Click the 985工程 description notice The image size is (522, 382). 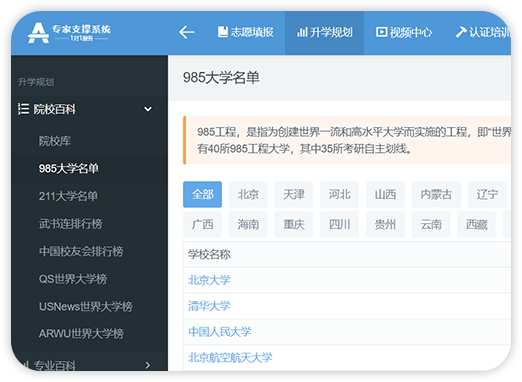click(347, 140)
